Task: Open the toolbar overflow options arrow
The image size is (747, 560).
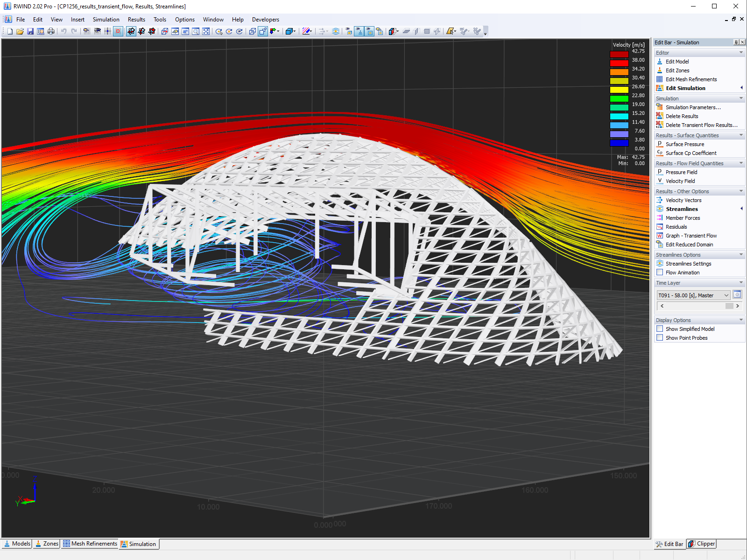Action: pyautogui.click(x=486, y=32)
